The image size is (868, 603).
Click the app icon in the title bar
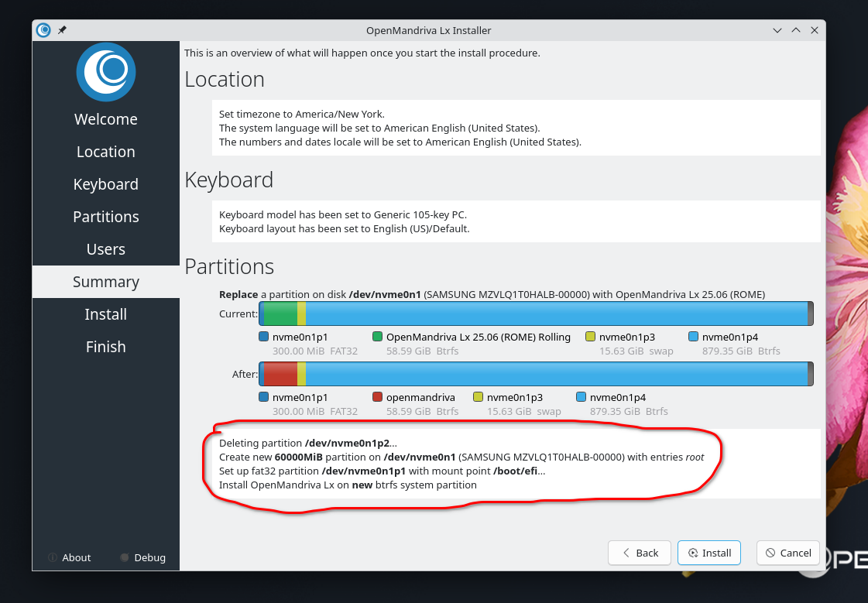(x=43, y=30)
